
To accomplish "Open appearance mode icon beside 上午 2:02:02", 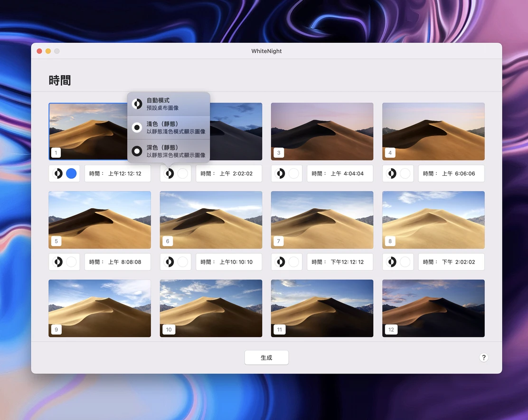I will [170, 173].
